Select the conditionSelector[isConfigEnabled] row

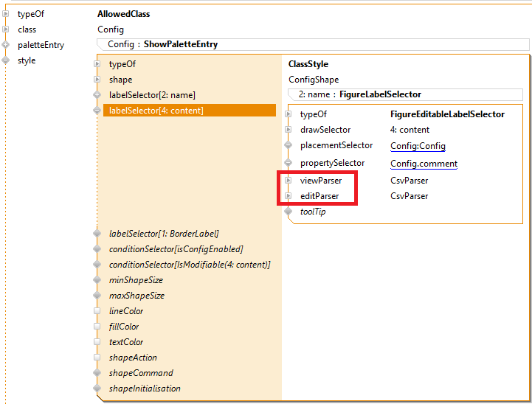pos(176,249)
